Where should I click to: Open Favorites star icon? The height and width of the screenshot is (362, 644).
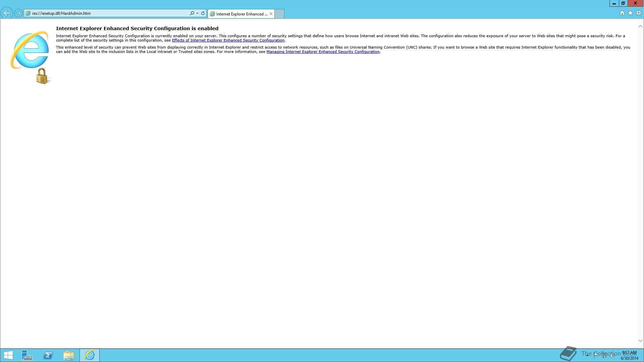630,13
